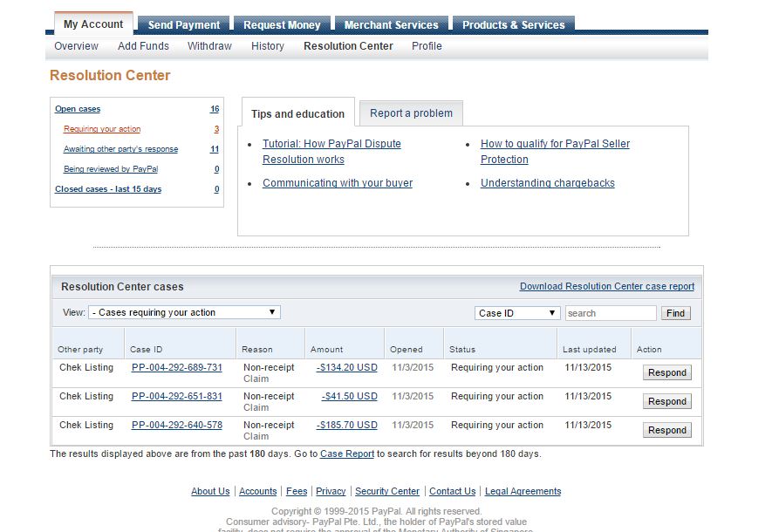Select Overview in the sub-navigation

77,46
